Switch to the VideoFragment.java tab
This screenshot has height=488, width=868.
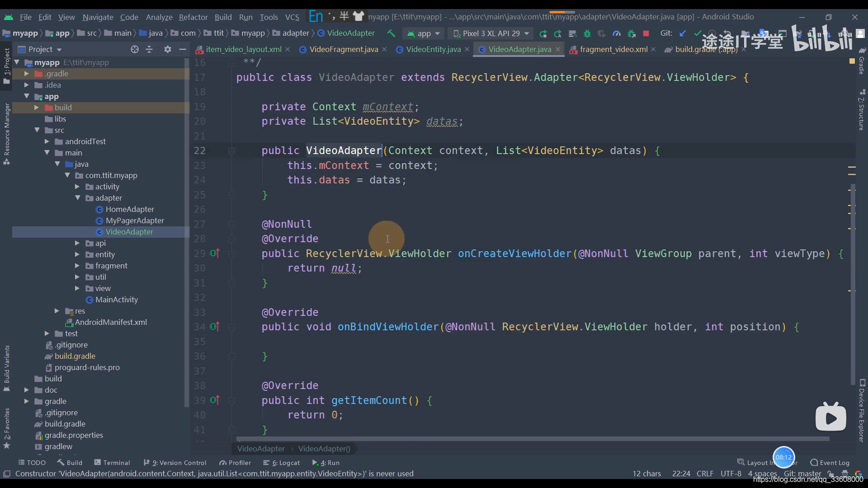[x=343, y=49]
